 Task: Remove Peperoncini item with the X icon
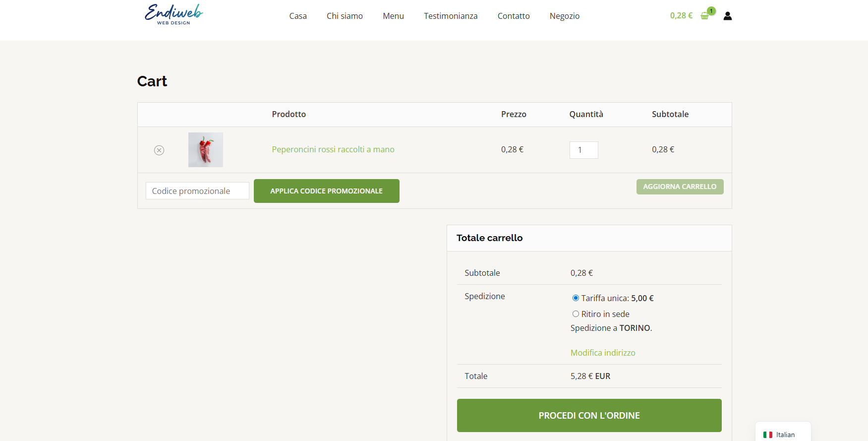(159, 150)
